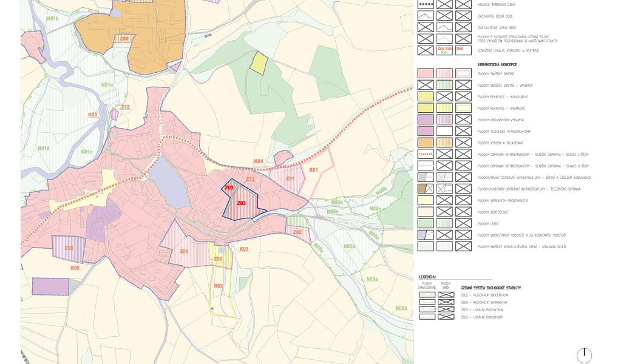Viewport: 618px width, 364px height.
Task: Click the column header 'PLOCHY ZMĚN'
Action: pyautogui.click(x=446, y=285)
